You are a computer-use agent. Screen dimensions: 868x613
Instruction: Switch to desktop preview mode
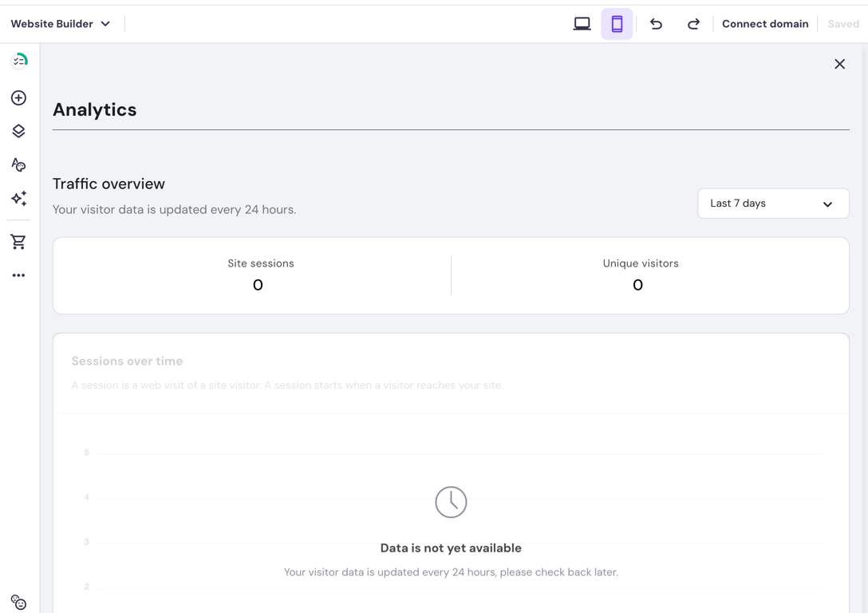pos(582,24)
